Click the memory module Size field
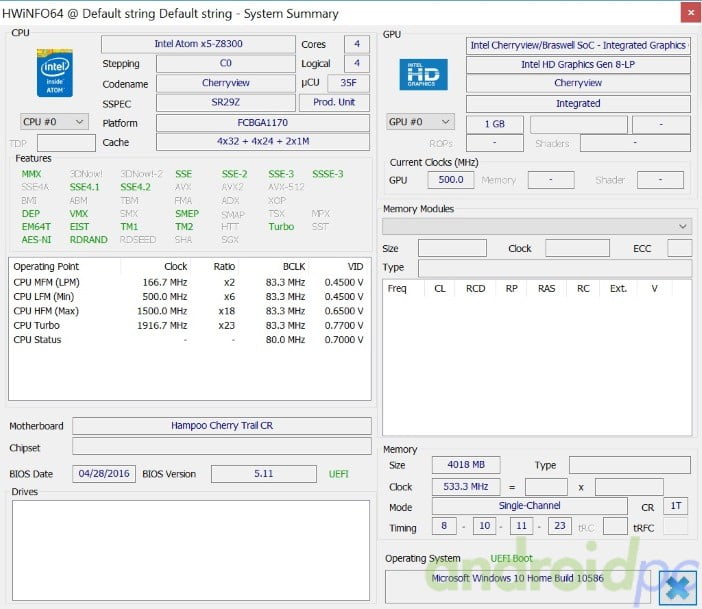 tap(452, 248)
